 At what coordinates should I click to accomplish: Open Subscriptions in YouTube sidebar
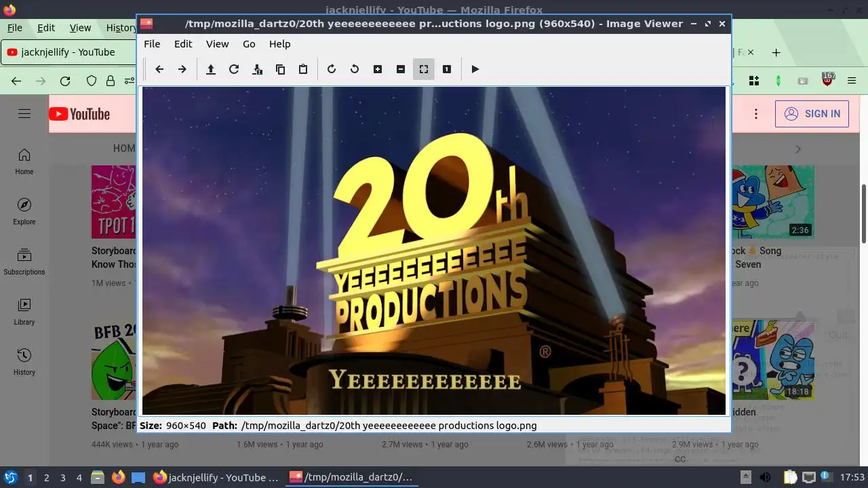(x=24, y=262)
